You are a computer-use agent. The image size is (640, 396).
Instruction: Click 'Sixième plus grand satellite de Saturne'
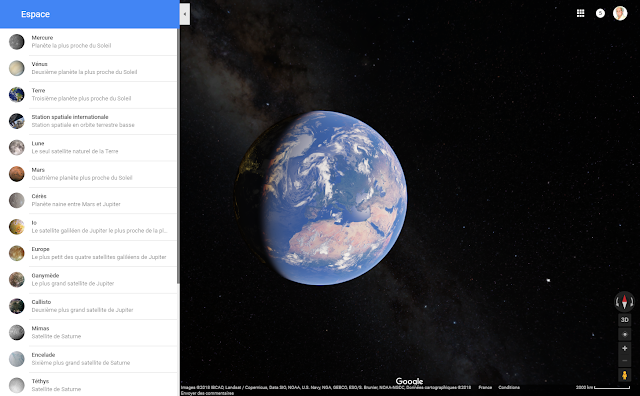81,363
